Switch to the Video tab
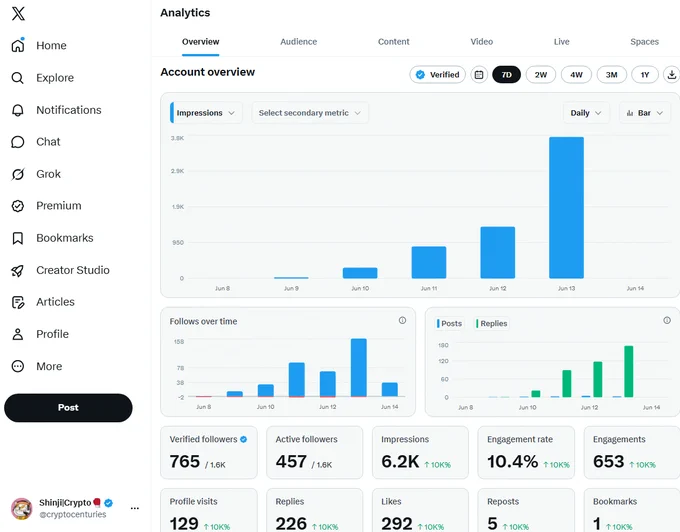The width and height of the screenshot is (680, 532). (x=481, y=42)
